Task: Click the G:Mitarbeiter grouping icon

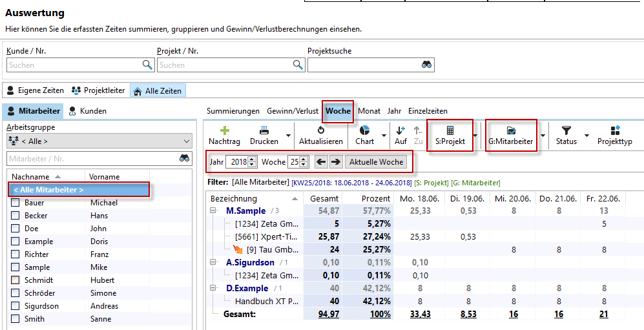Action: pyautogui.click(x=511, y=130)
